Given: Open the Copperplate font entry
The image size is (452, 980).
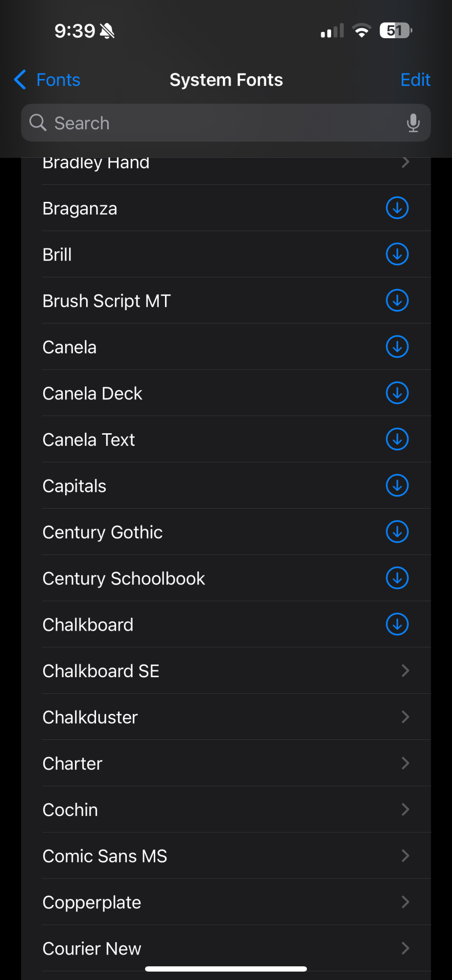Looking at the screenshot, I should click(x=225, y=902).
